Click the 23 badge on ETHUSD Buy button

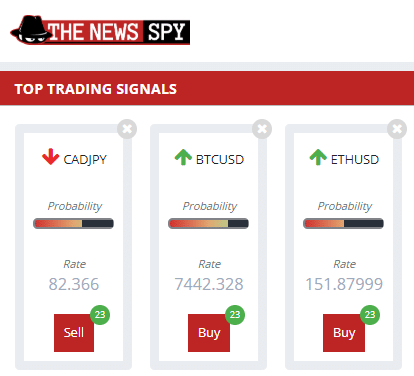coord(370,315)
